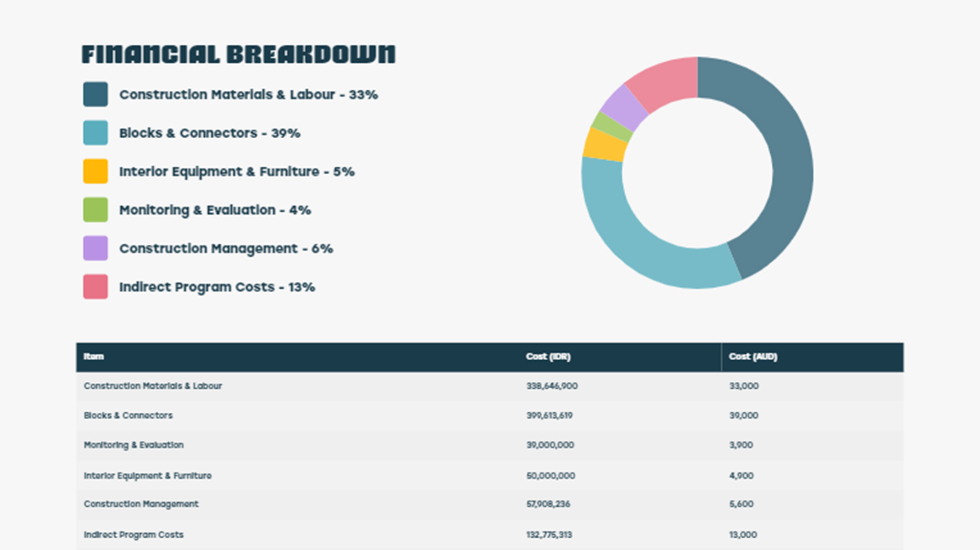The image size is (980, 550).
Task: Select the 'Interior Equipment & Furniture' table row label
Action: [x=148, y=476]
